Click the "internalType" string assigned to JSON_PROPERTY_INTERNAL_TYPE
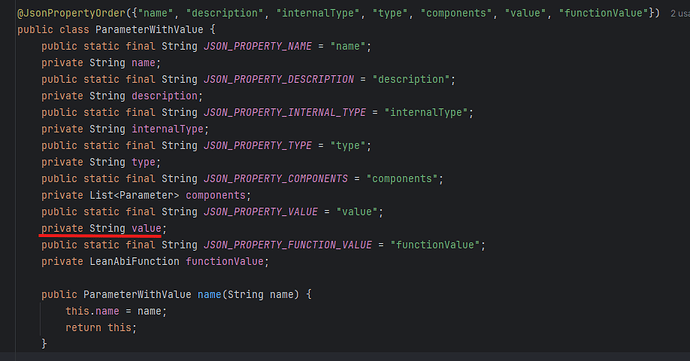This screenshot has height=361, width=690. pyautogui.click(x=426, y=112)
